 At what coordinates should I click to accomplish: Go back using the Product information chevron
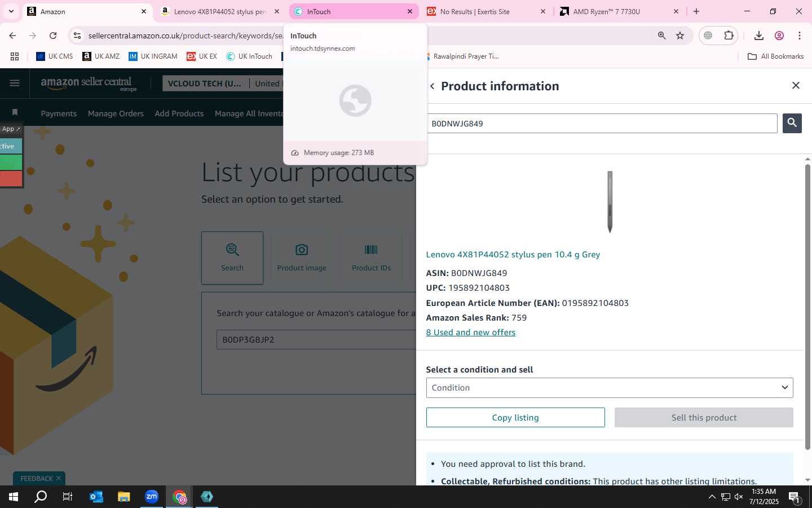point(432,86)
